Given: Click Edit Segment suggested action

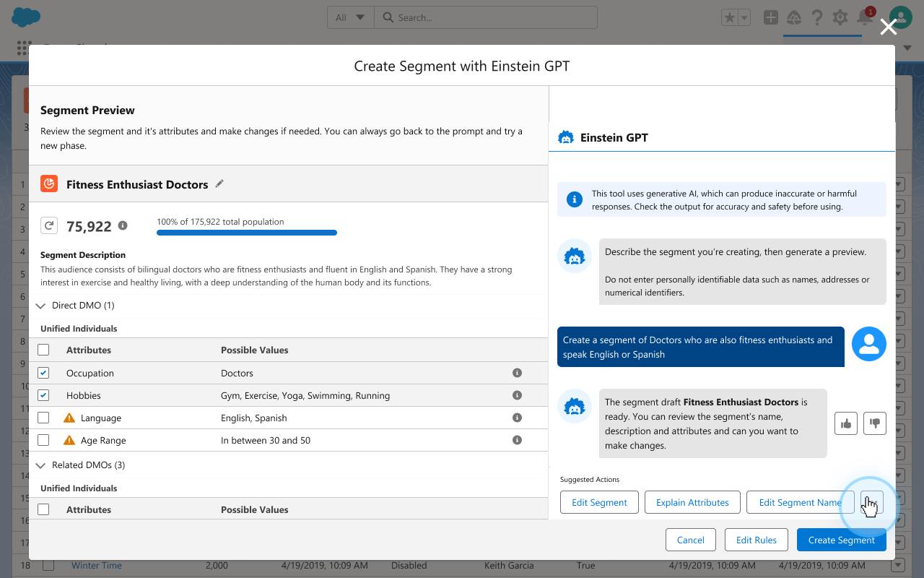Looking at the screenshot, I should pyautogui.click(x=599, y=502).
